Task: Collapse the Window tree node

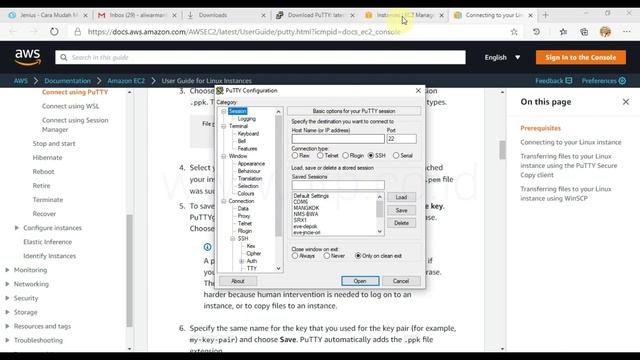Action: [224, 156]
